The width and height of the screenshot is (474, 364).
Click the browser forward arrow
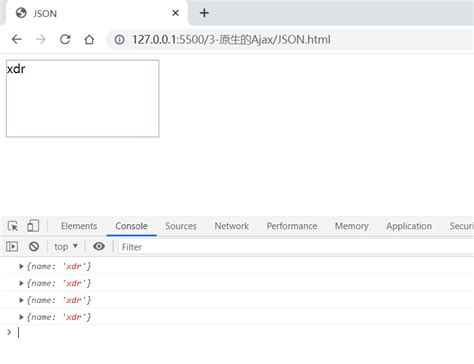(41, 39)
